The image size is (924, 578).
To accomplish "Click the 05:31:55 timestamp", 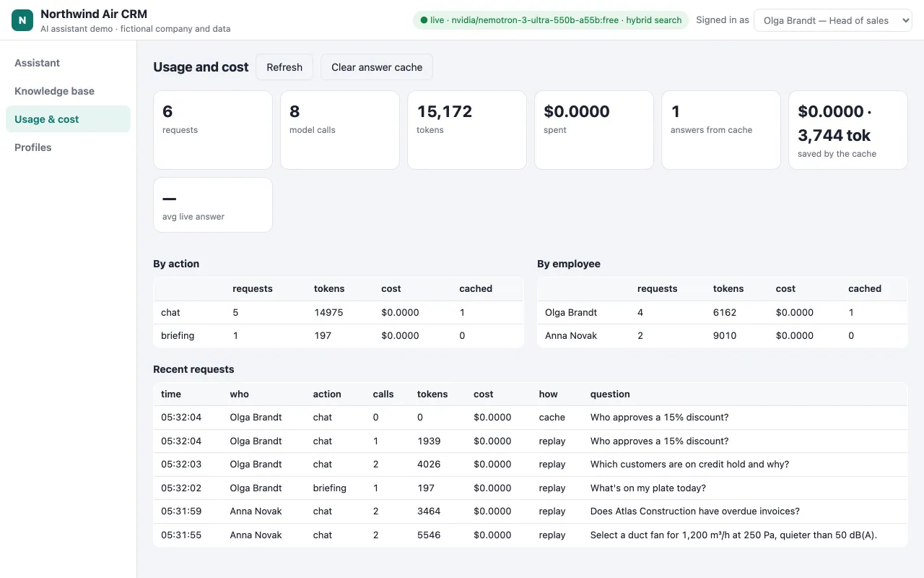I will [181, 535].
